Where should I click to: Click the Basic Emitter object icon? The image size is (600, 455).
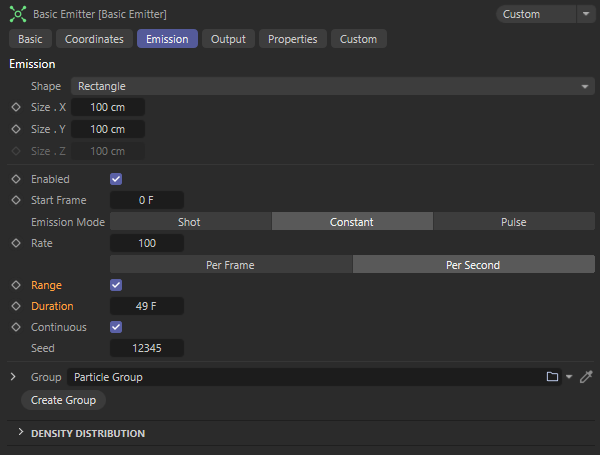point(18,15)
